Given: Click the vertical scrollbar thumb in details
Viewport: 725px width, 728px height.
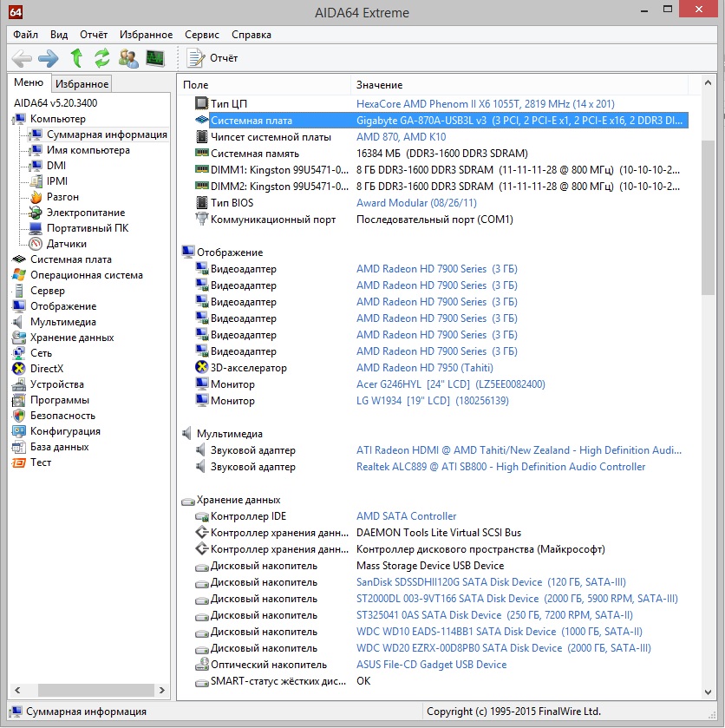Looking at the screenshot, I should click(708, 217).
